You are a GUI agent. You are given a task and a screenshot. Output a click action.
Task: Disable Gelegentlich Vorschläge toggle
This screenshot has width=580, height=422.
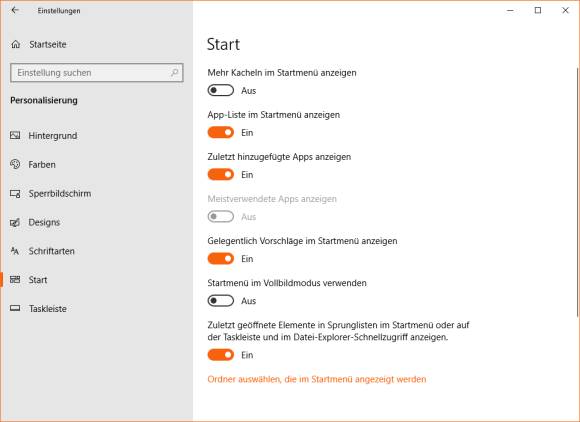[x=220, y=259]
